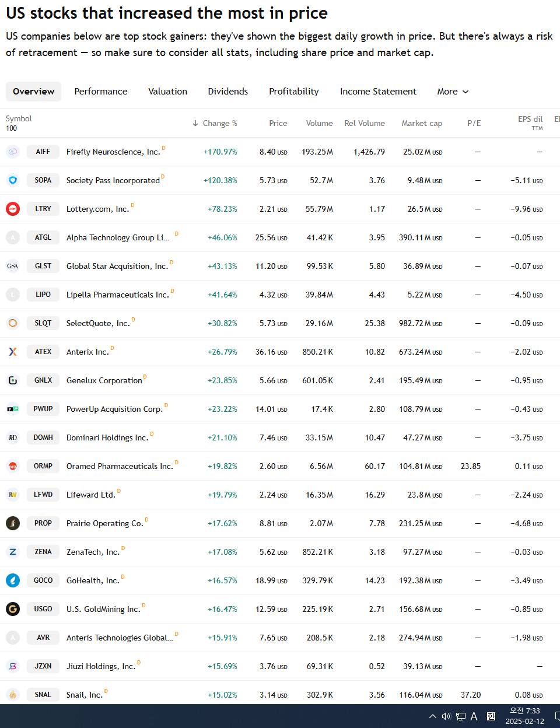Open the SLQT ticker symbol
This screenshot has width=560, height=728.
pos(43,323)
